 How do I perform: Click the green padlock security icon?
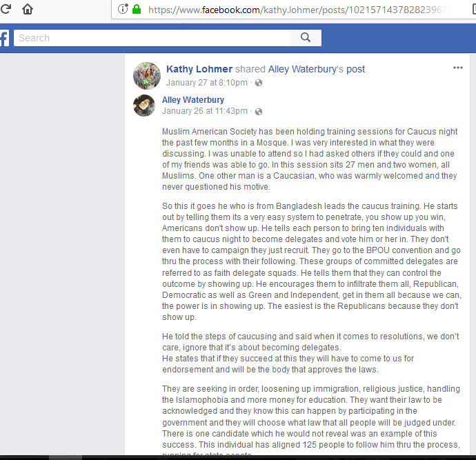coord(137,9)
